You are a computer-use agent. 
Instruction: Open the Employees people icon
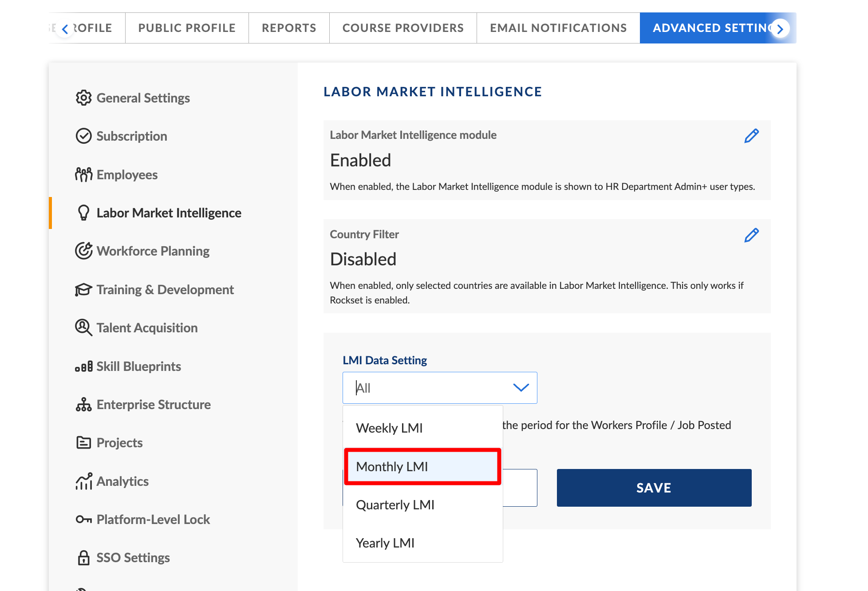point(83,174)
